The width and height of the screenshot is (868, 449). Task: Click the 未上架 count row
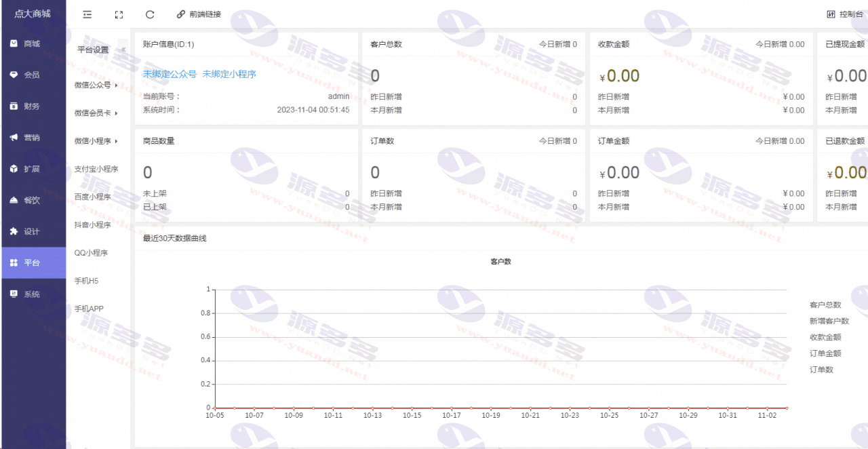point(246,193)
